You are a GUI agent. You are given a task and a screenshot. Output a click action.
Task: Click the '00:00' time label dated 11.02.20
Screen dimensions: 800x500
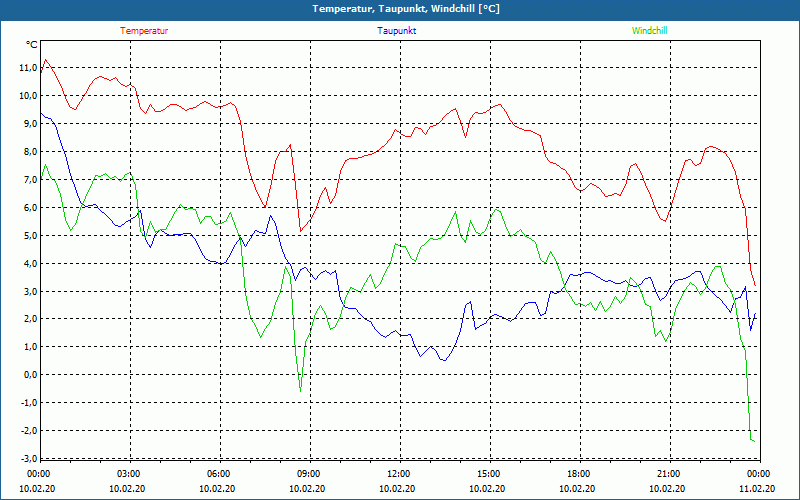pos(759,473)
